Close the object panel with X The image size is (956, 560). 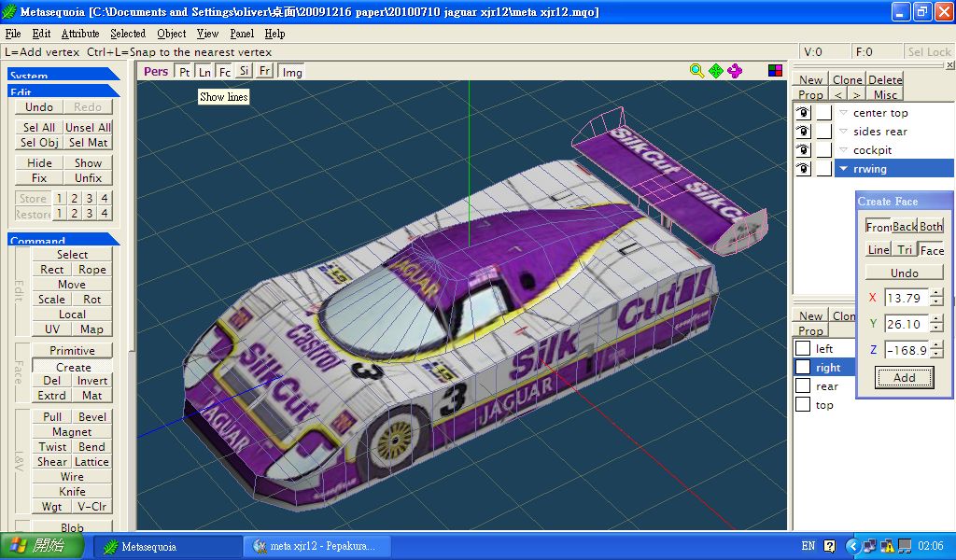pos(949,64)
